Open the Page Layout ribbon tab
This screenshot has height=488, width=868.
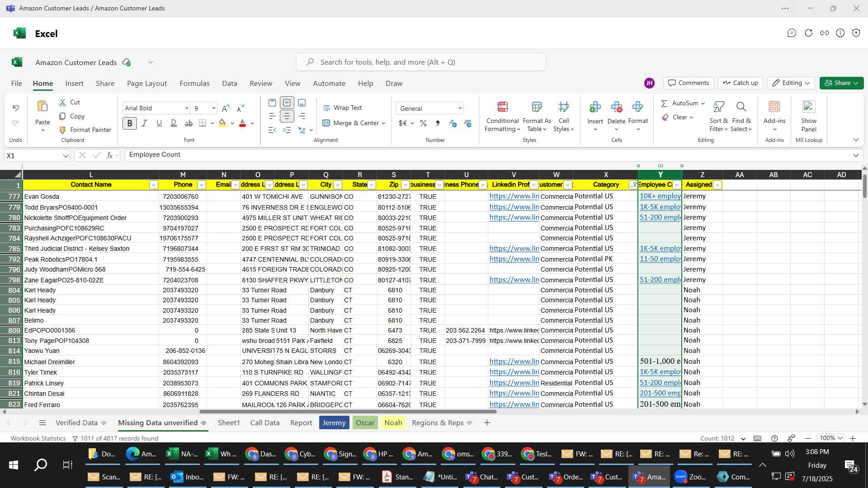click(x=147, y=83)
